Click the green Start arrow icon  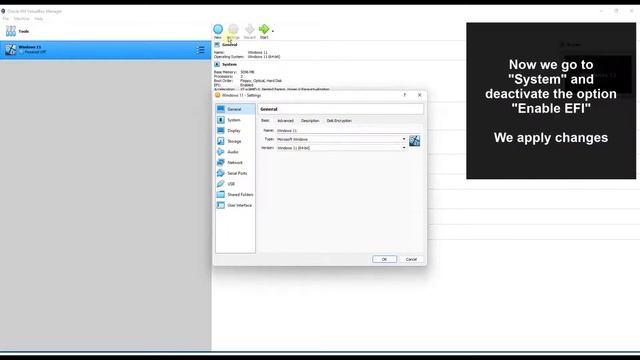pyautogui.click(x=264, y=29)
